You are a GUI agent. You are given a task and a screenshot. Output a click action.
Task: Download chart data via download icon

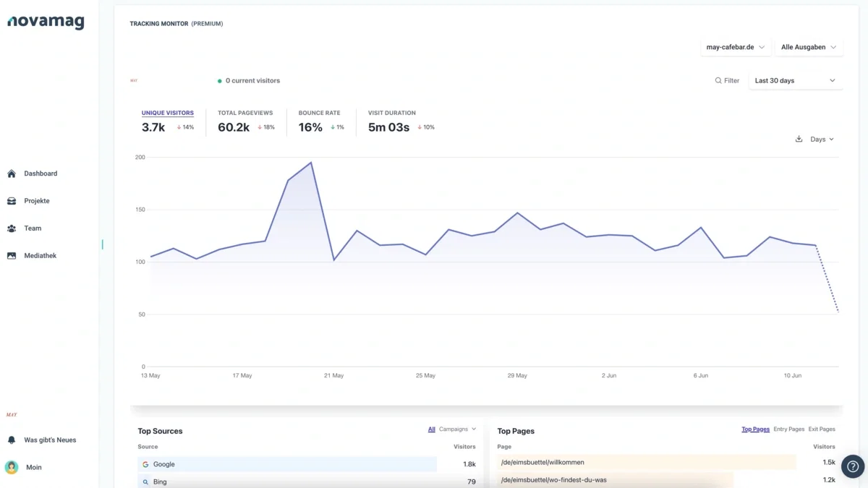[x=799, y=139]
